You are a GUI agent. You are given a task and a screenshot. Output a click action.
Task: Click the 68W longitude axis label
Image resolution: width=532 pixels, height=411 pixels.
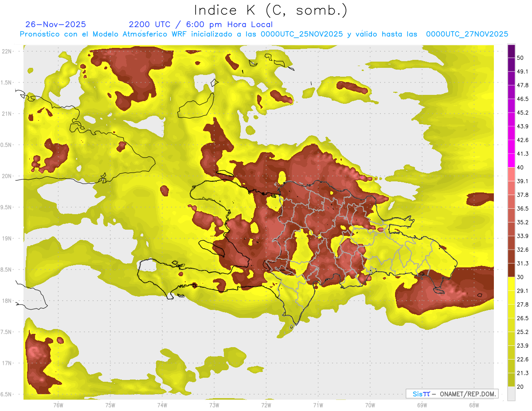(x=473, y=405)
